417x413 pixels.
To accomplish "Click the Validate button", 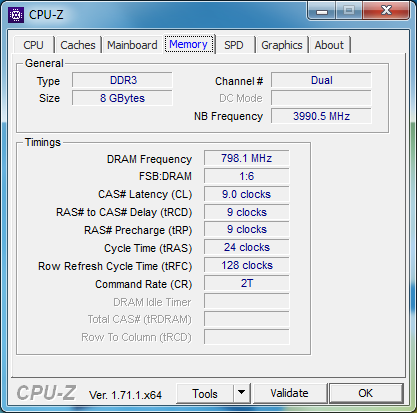I will tap(290, 393).
